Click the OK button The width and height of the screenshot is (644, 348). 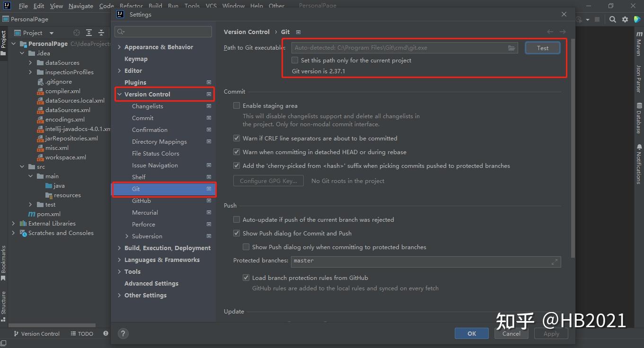472,333
